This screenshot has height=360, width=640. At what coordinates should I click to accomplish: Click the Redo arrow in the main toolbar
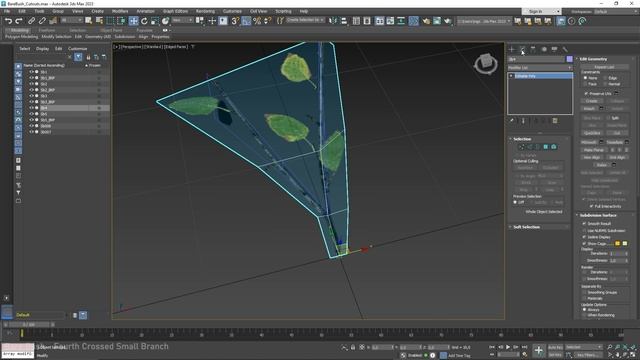19,21
